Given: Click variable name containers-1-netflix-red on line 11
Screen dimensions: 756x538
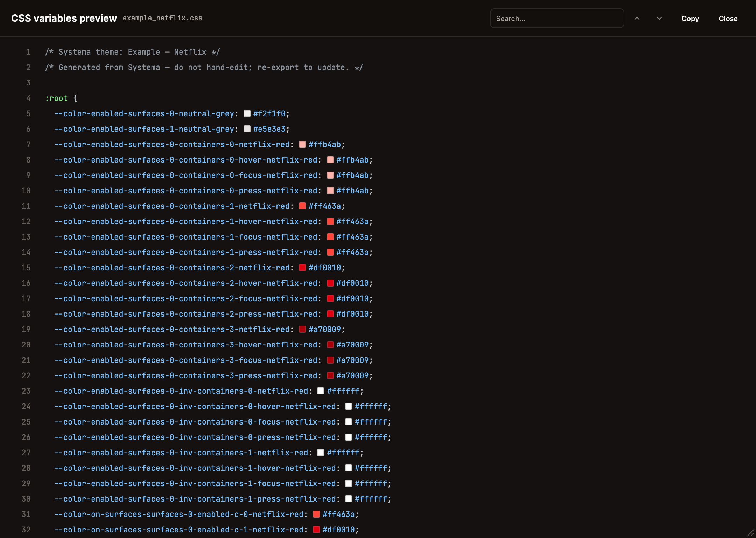Looking at the screenshot, I should tap(172, 206).
